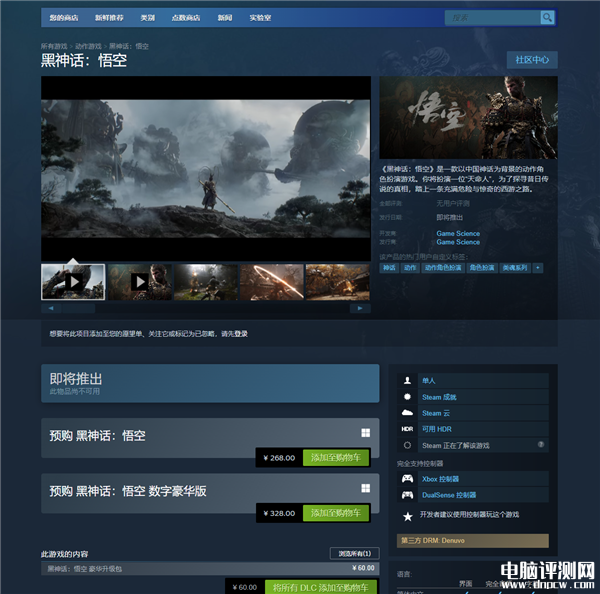The image size is (600, 594).
Task: Click the Steam 正在了解该游戏 circle icon
Action: coord(407,445)
